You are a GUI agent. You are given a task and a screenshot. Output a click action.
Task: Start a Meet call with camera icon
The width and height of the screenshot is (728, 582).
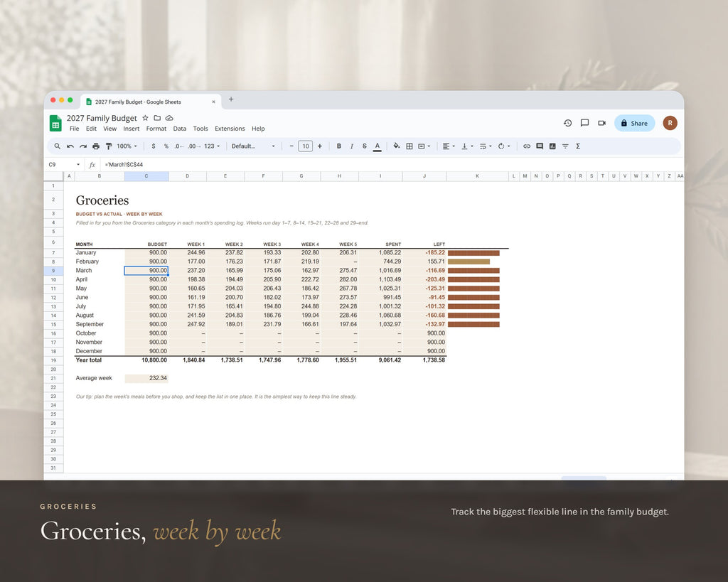click(x=601, y=123)
